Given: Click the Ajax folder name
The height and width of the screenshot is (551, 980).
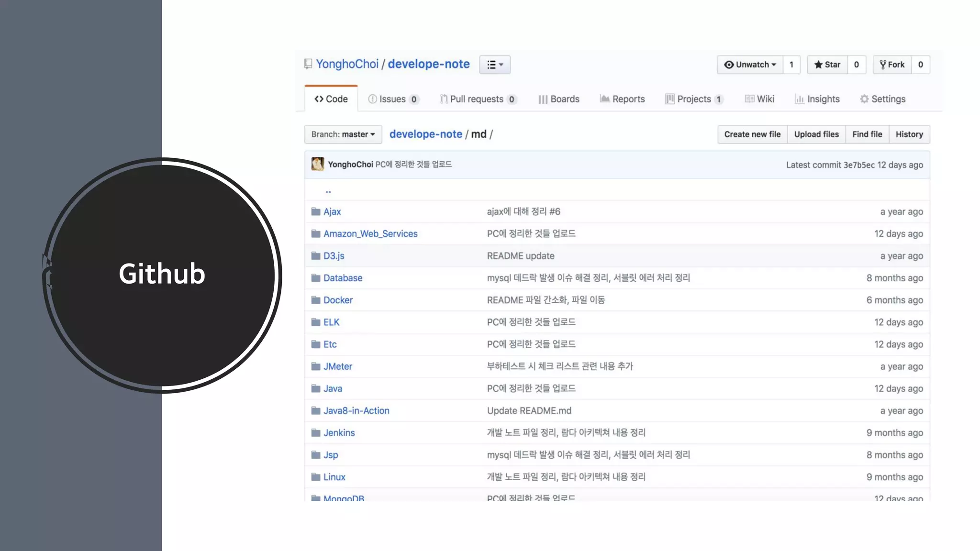Looking at the screenshot, I should click(332, 211).
